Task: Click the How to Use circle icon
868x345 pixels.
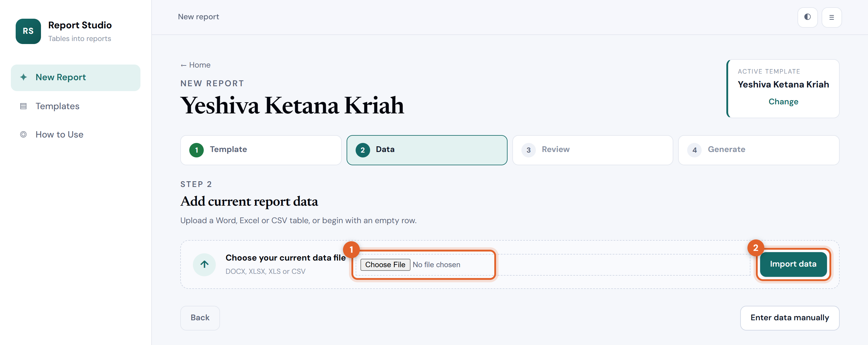Action: click(23, 135)
